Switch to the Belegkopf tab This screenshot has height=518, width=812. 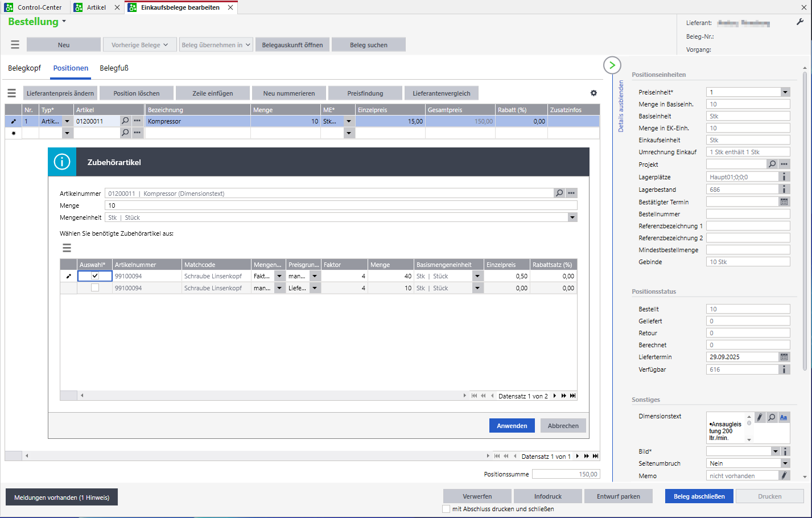[x=24, y=68]
